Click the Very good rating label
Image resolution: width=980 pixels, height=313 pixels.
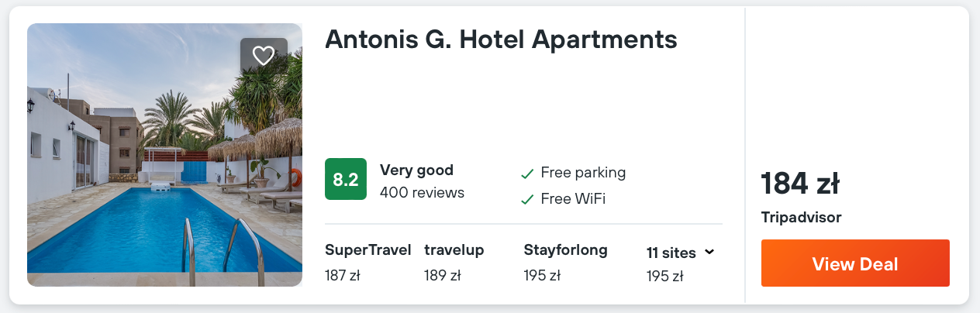[416, 170]
